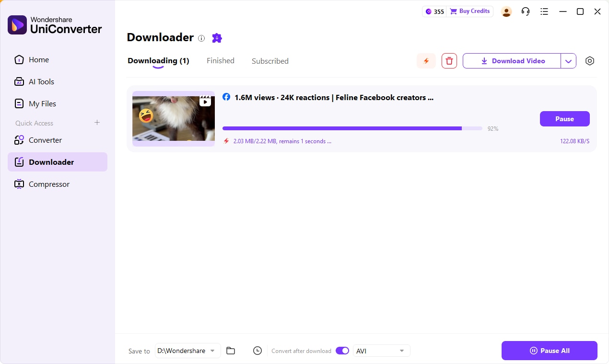Viewport: 609px width, 364px height.
Task: Disable Convert after download
Action: click(x=342, y=351)
